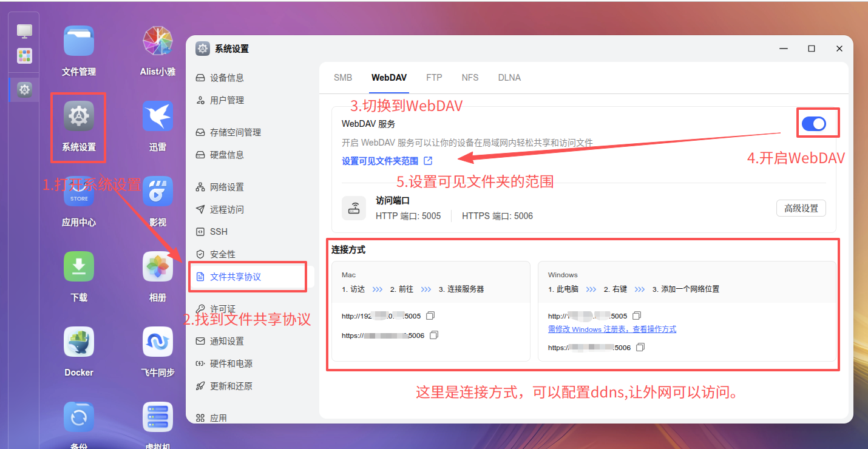Switch to the SMB tab

click(342, 77)
